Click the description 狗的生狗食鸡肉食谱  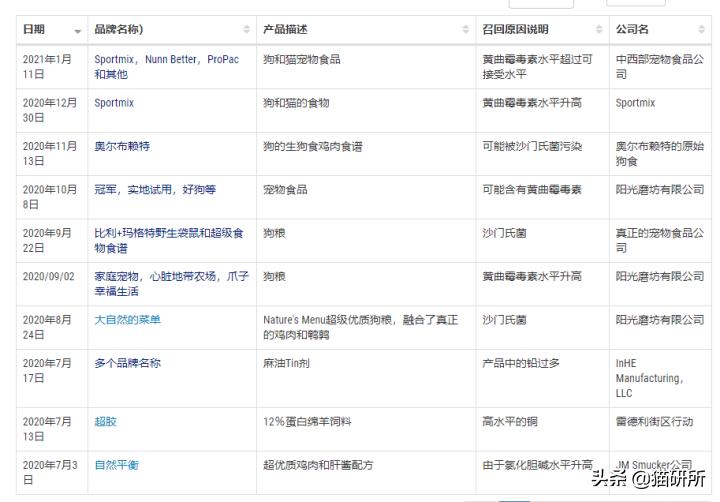pyautogui.click(x=313, y=146)
